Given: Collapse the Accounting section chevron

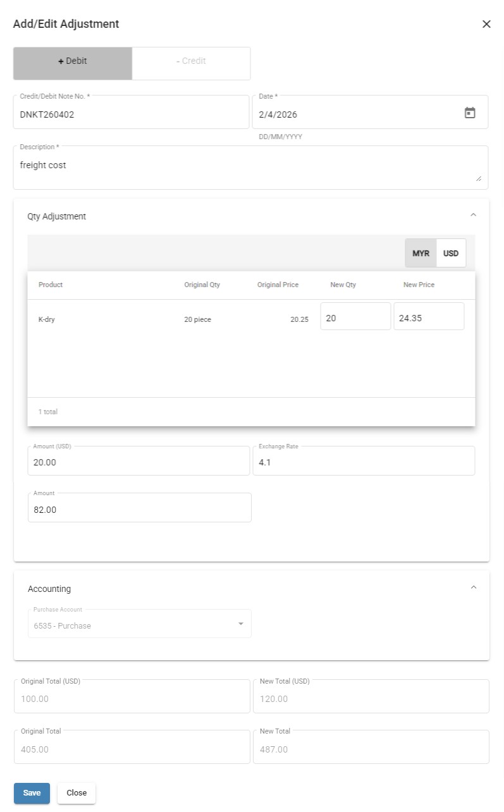Looking at the screenshot, I should [473, 587].
